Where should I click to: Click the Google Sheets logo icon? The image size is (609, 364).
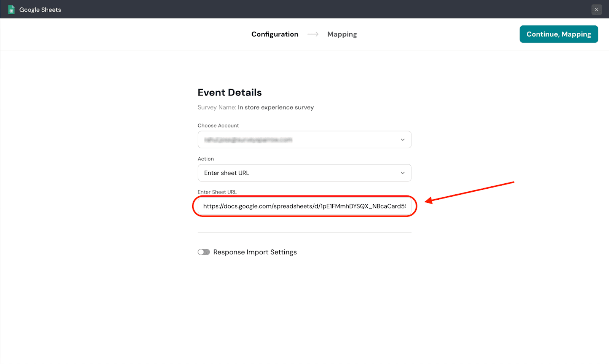pos(11,10)
